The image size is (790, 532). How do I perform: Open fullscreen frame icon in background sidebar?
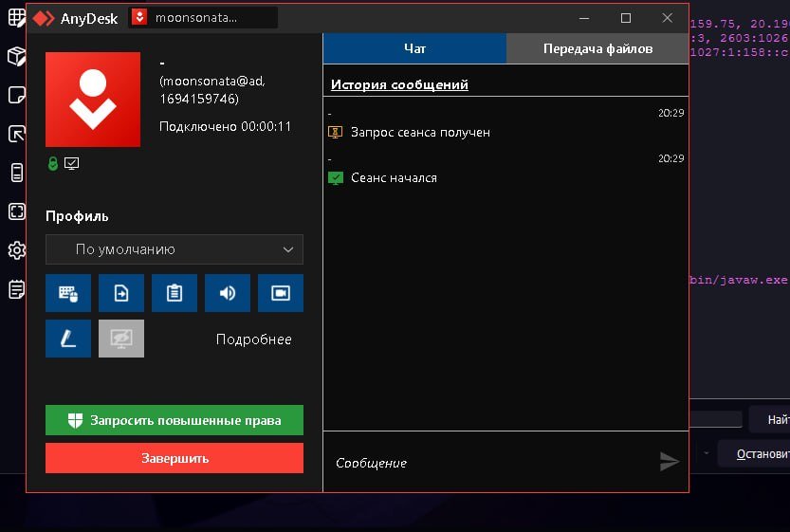coord(17,211)
